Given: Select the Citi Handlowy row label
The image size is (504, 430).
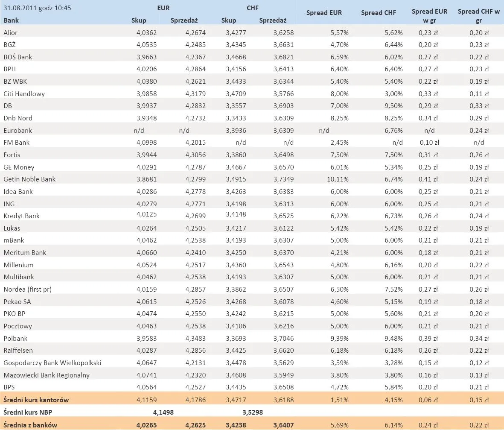Looking at the screenshot, I should pos(24,94).
